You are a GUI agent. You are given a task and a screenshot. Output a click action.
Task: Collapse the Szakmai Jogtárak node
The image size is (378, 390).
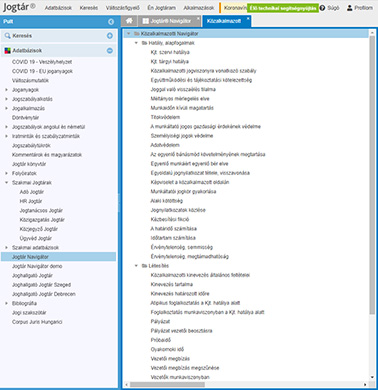6,183
